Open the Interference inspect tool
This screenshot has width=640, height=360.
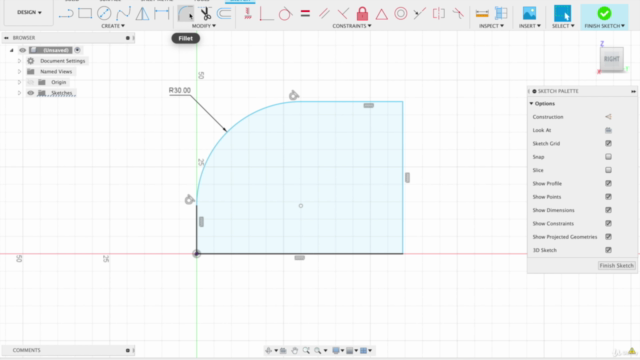[501, 13]
